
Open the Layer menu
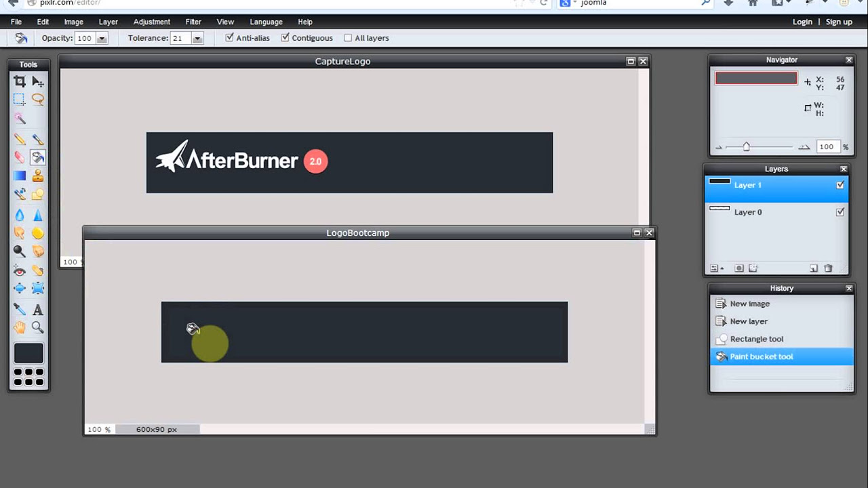(108, 22)
